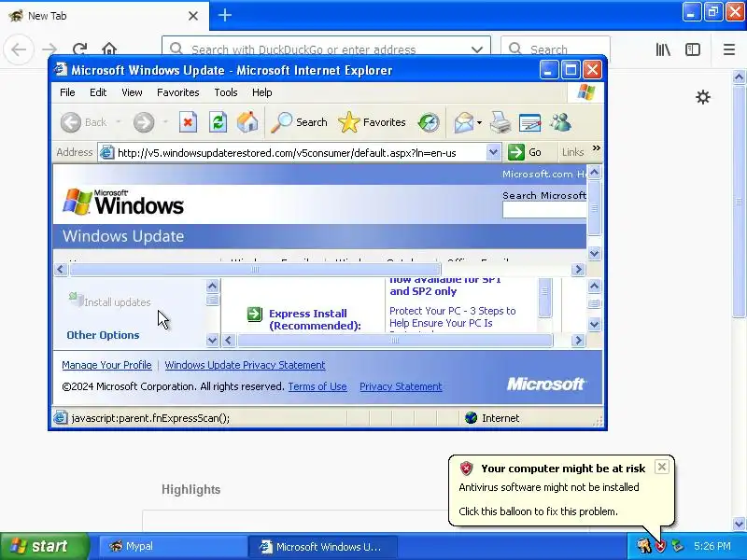Click the Other Options heading
Screen dimensions: 747x560
tap(103, 335)
